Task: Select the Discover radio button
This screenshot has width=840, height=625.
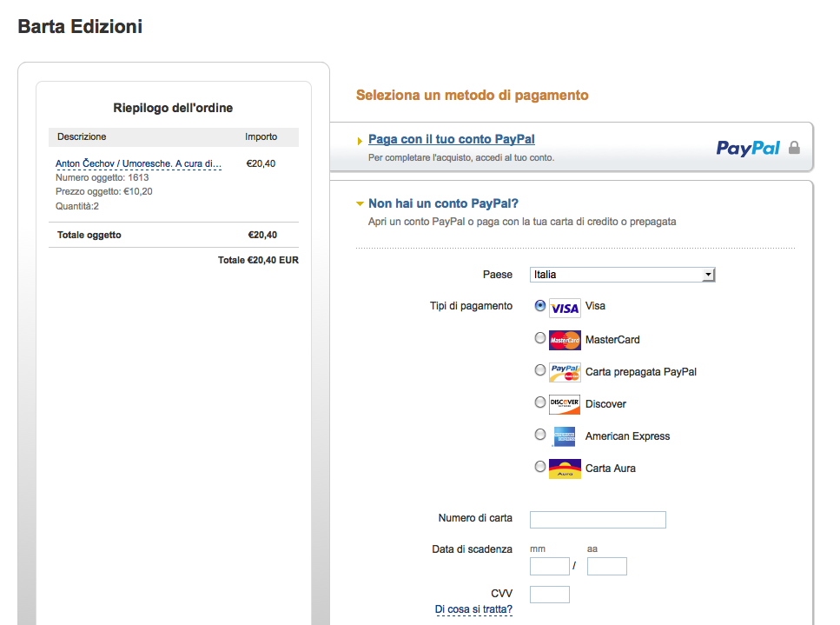Action: (x=540, y=402)
